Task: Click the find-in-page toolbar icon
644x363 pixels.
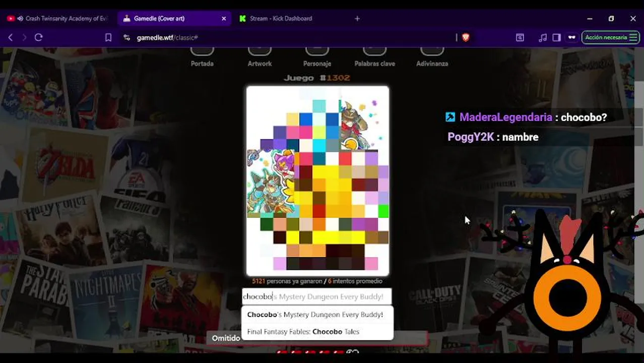Action: (520, 37)
